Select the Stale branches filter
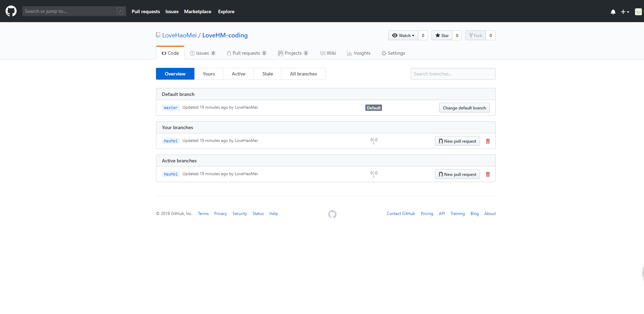 (268, 74)
